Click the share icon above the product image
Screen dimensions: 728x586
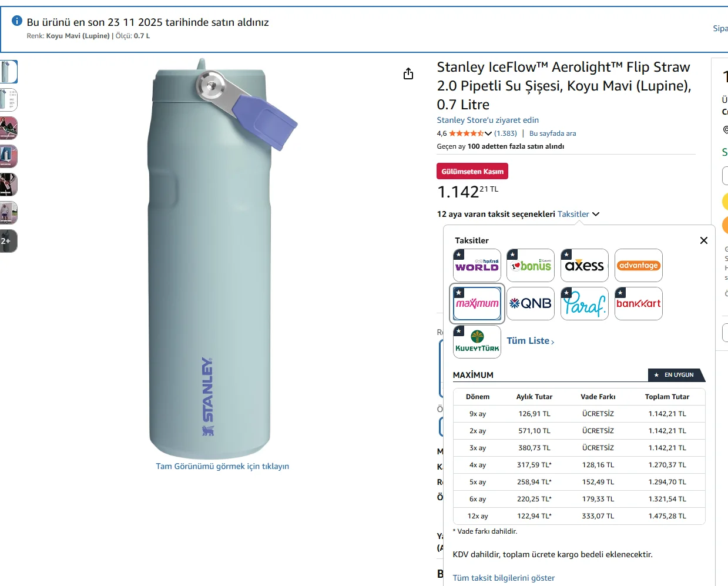pyautogui.click(x=408, y=73)
